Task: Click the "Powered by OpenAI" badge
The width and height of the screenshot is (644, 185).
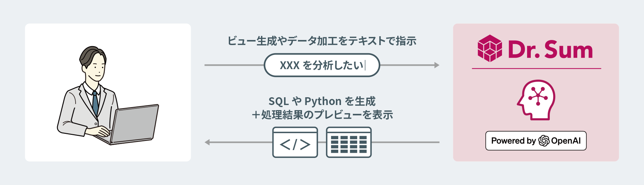Action: [x=536, y=141]
